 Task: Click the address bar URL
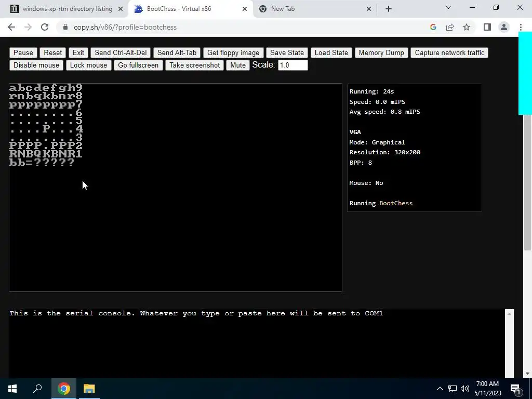[125, 27]
